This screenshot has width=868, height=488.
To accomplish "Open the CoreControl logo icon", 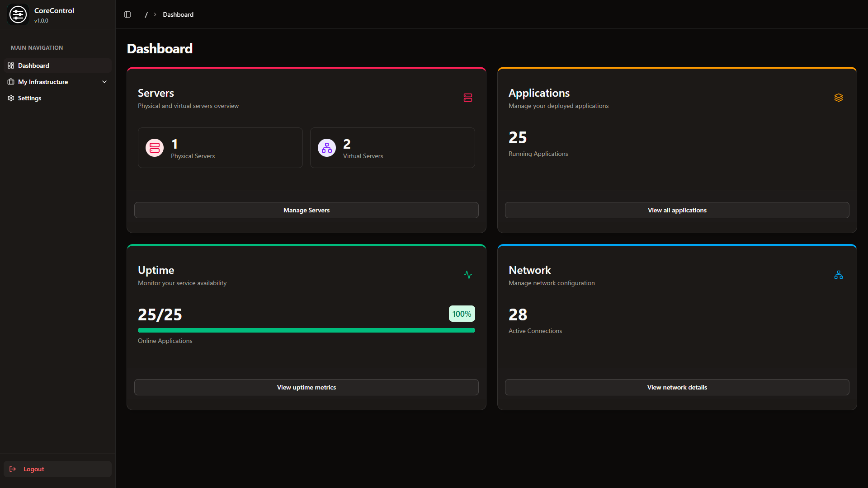I will point(18,14).
